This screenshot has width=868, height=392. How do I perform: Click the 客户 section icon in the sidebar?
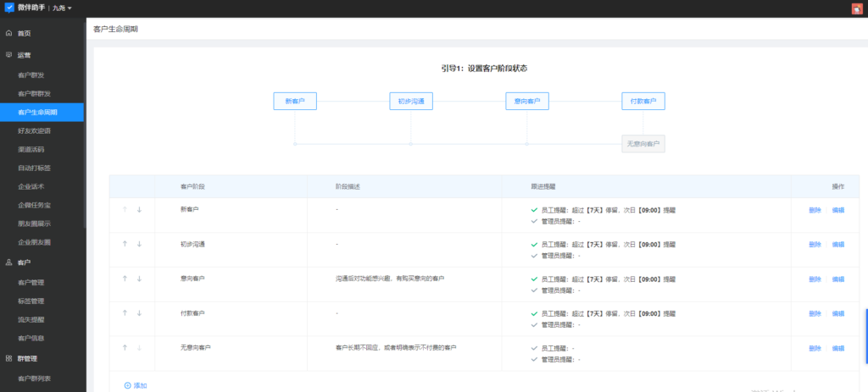(8, 262)
